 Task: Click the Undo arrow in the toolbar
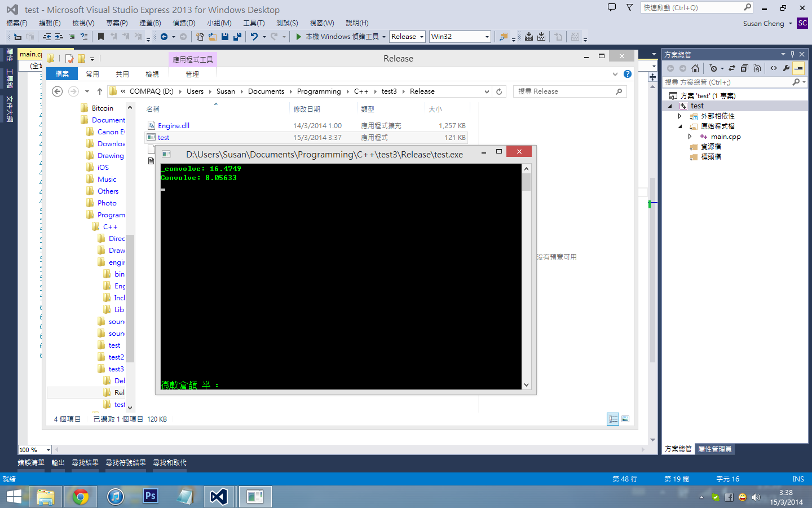point(254,37)
